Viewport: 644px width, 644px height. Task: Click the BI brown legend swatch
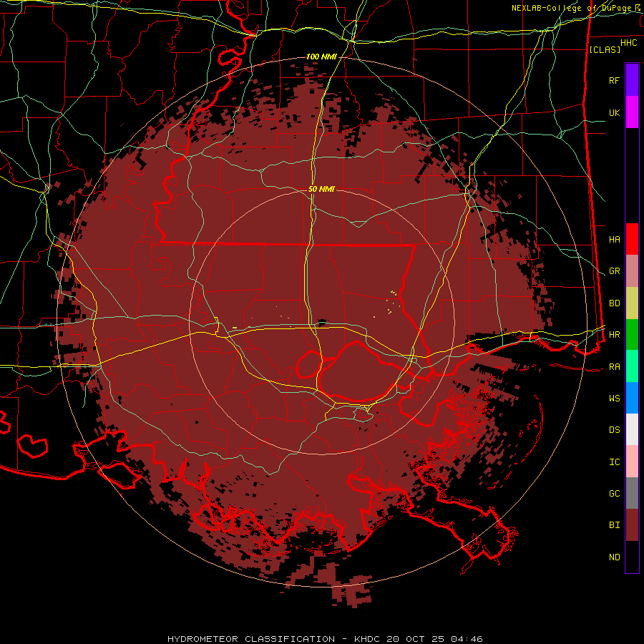coord(632,525)
